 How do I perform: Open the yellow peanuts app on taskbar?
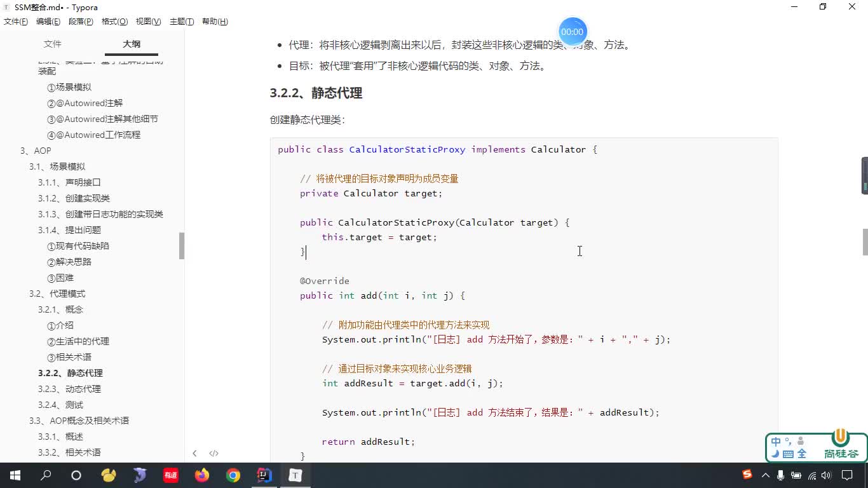[109, 475]
